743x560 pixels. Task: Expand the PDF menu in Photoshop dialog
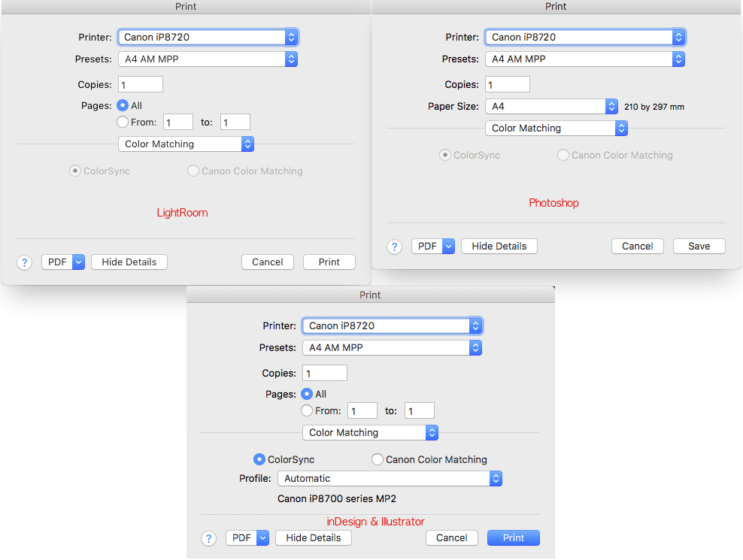(x=447, y=246)
